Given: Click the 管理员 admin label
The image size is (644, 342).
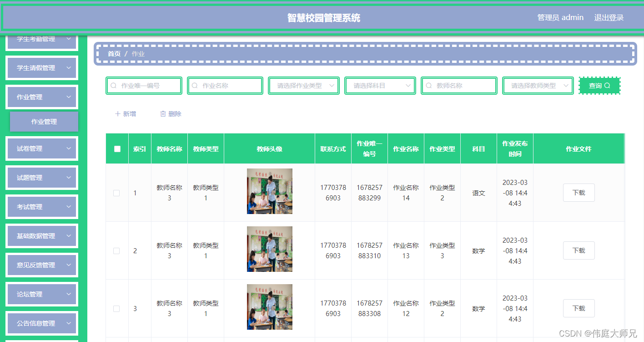Looking at the screenshot, I should 560,18.
